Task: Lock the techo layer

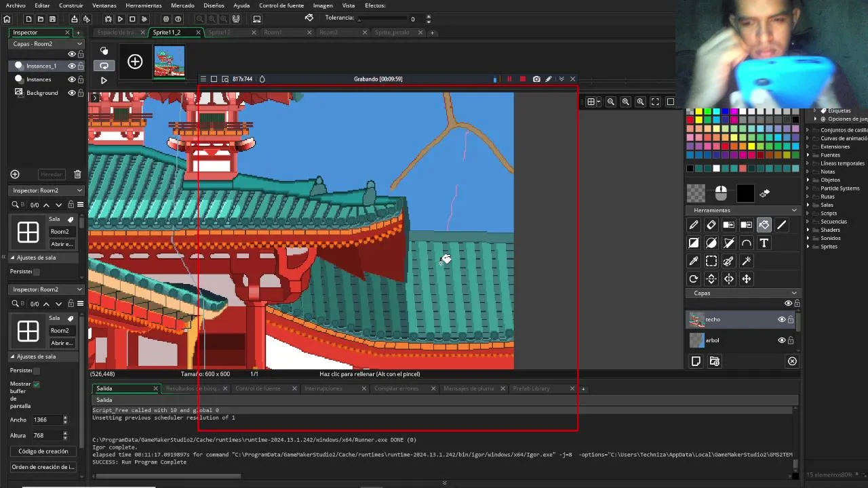Action: (x=790, y=319)
